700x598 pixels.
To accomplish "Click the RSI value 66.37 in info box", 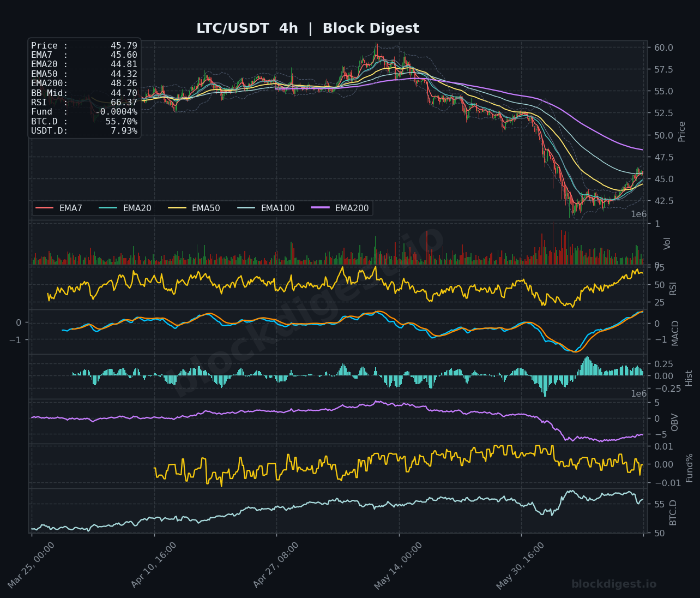I will [124, 103].
